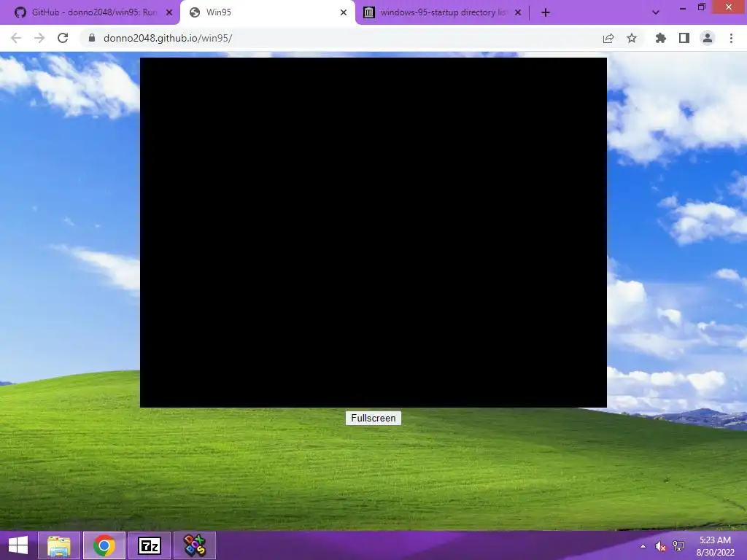Screen dimensions: 747x560
Task: Open the Extensions puzzle icon
Action: pos(660,38)
